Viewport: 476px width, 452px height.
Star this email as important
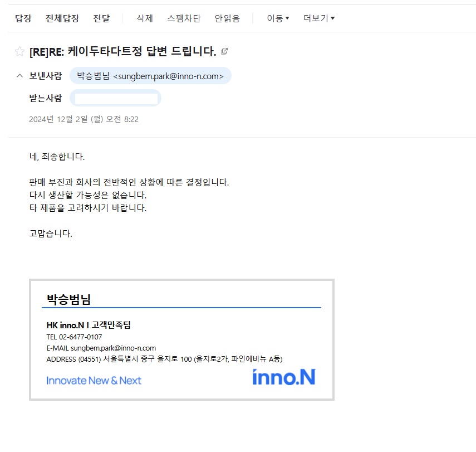tap(19, 51)
